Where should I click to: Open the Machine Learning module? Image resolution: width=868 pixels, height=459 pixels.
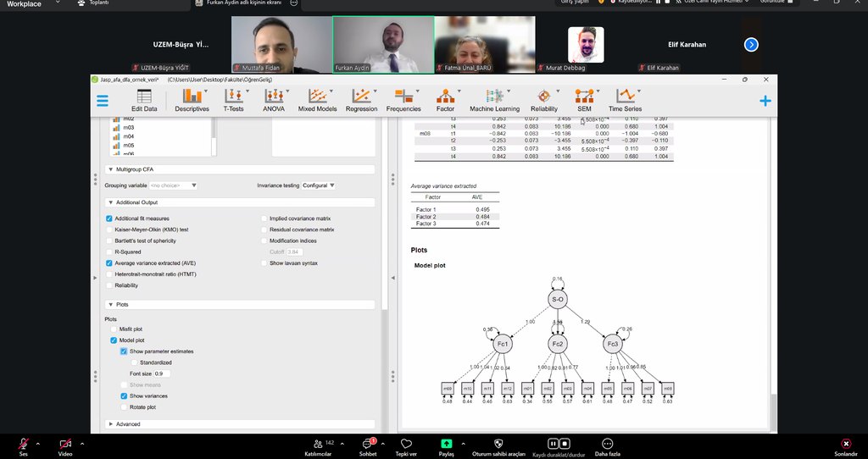point(494,100)
